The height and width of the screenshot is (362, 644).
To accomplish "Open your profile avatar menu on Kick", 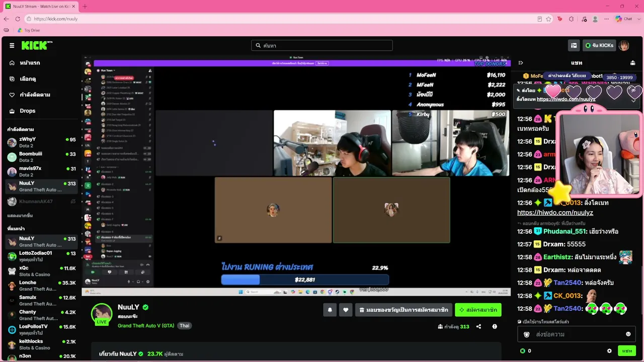I will 624,46.
